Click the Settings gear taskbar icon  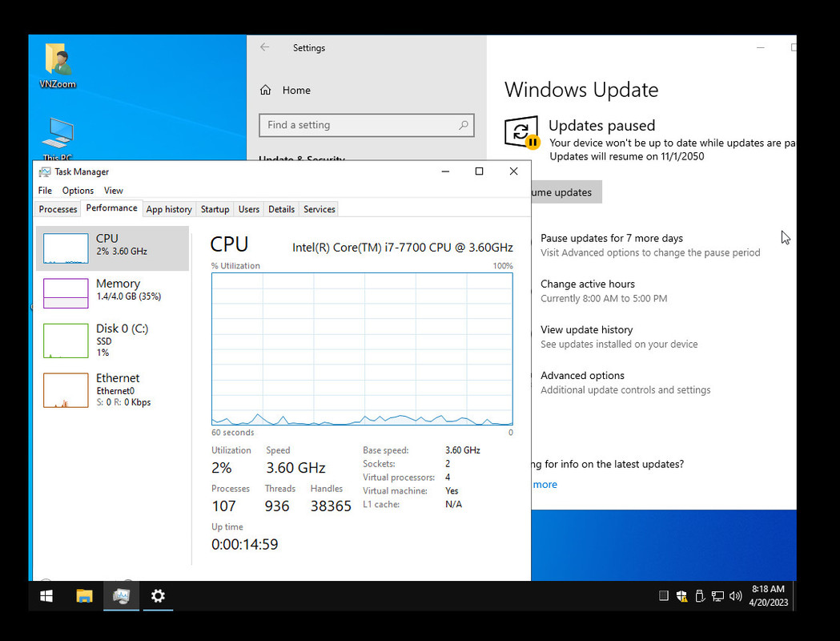tap(158, 596)
